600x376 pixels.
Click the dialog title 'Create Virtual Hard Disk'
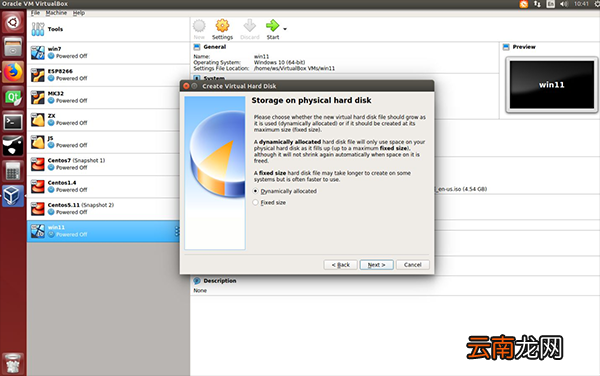(x=239, y=86)
